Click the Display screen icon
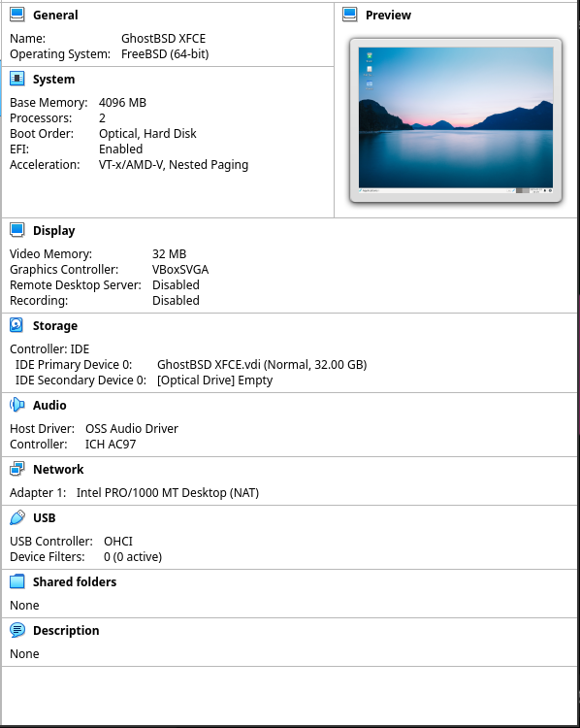Viewport: 580px width, 728px height. (17, 230)
